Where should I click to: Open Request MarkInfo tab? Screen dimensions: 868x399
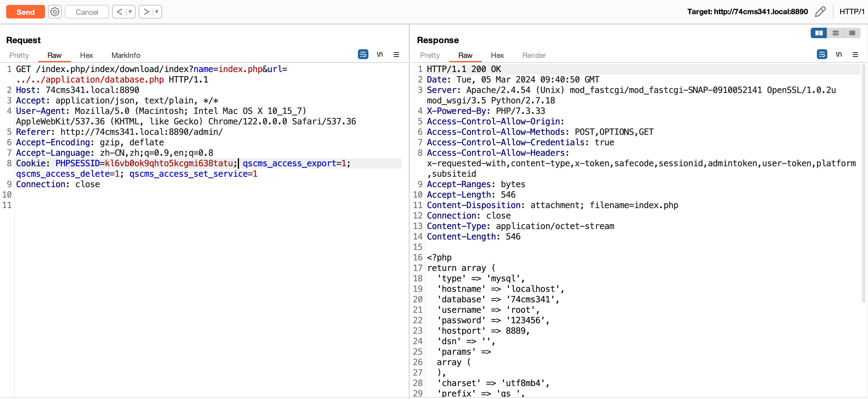click(126, 55)
